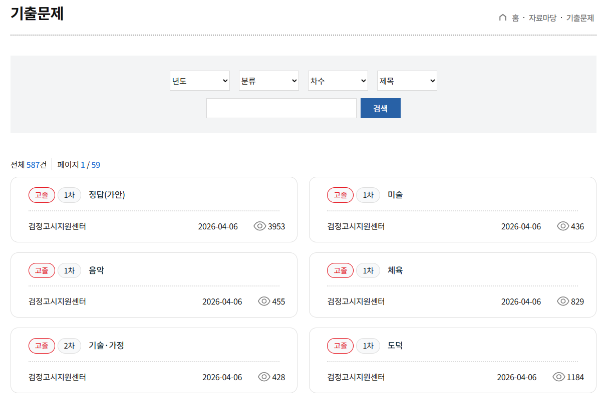Click 2차 badge on 기술·가정 card
This screenshot has height=399, width=600.
pyautogui.click(x=69, y=346)
